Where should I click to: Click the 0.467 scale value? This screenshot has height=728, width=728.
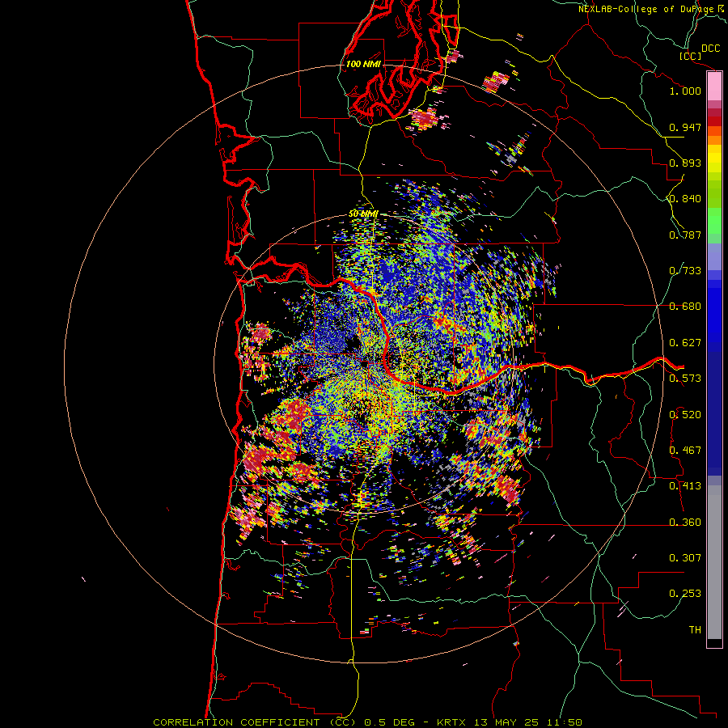[x=685, y=451]
